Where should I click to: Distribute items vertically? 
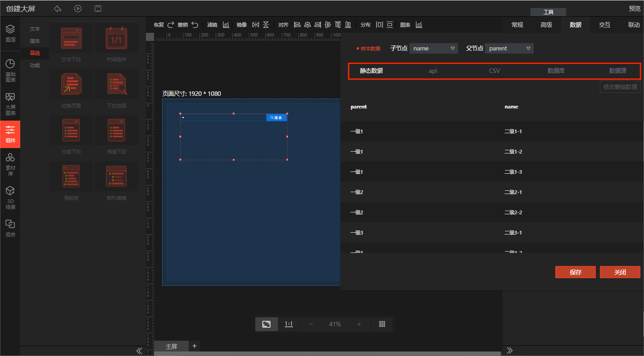click(390, 25)
